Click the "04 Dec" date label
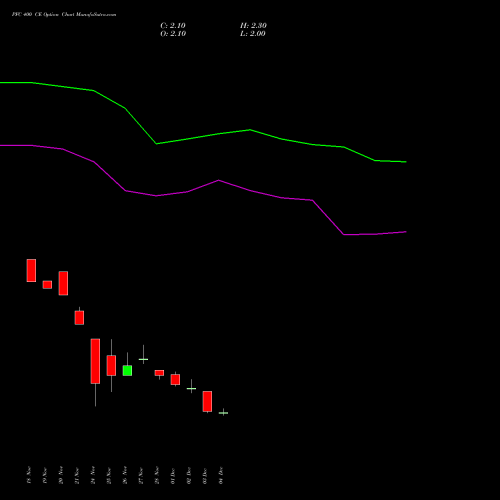The height and width of the screenshot is (500, 500). [x=221, y=475]
